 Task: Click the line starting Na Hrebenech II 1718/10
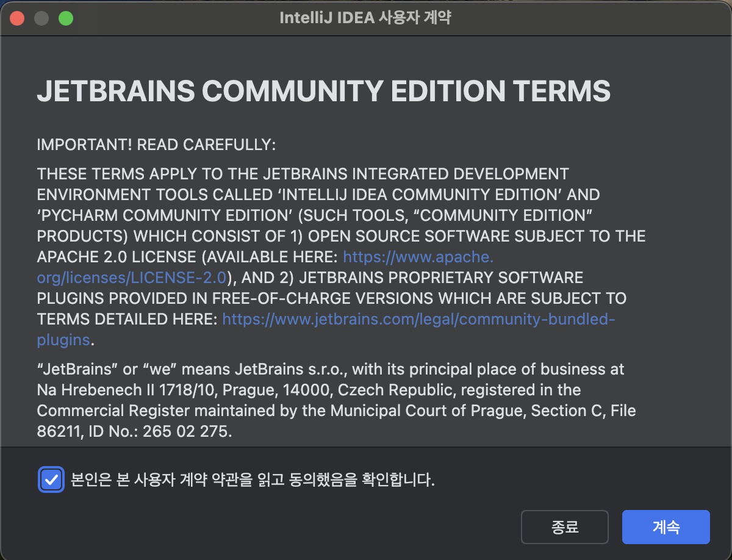(309, 390)
